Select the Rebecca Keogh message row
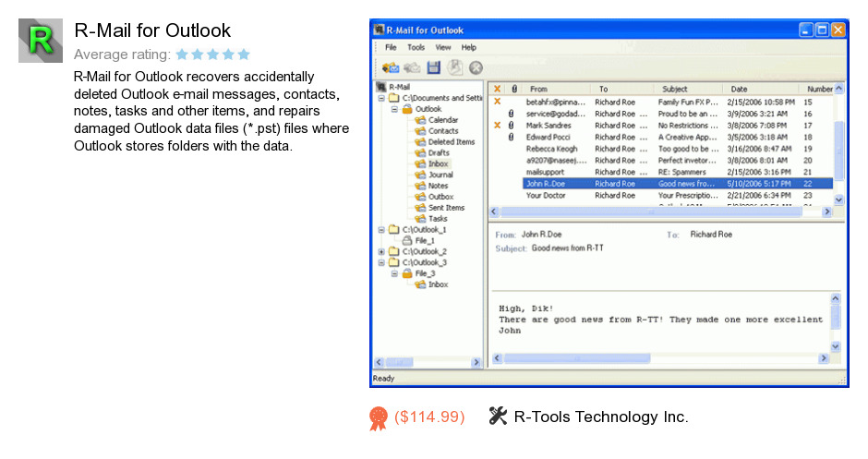The width and height of the screenshot is (868, 459). 661,149
